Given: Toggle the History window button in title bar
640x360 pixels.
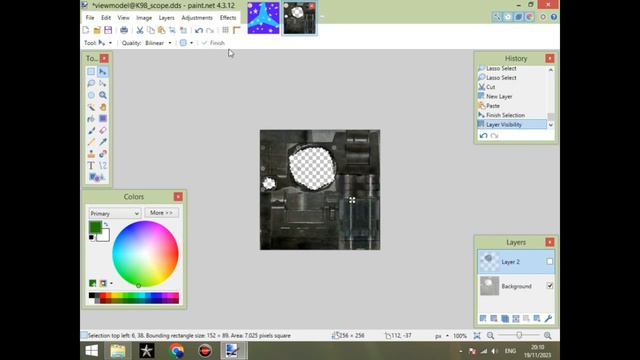Looking at the screenshot, I should 507,17.
